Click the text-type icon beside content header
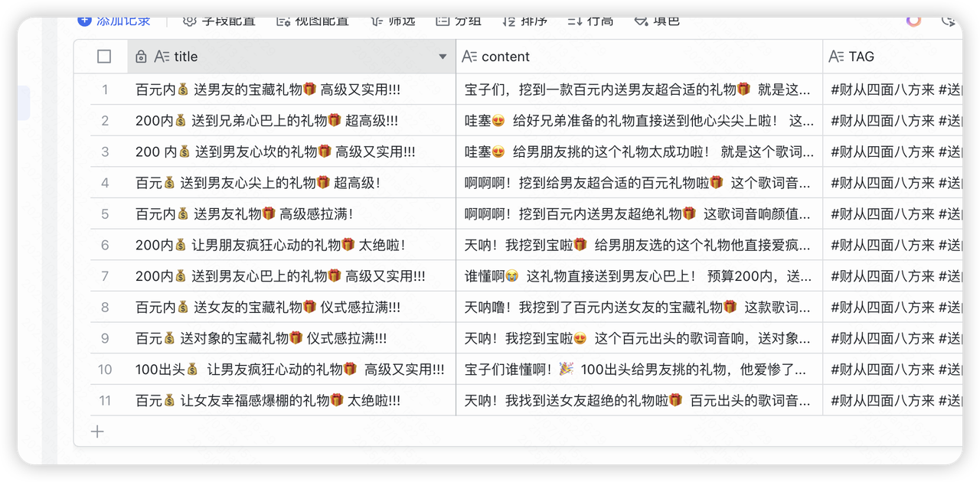980x482 pixels. (x=469, y=57)
